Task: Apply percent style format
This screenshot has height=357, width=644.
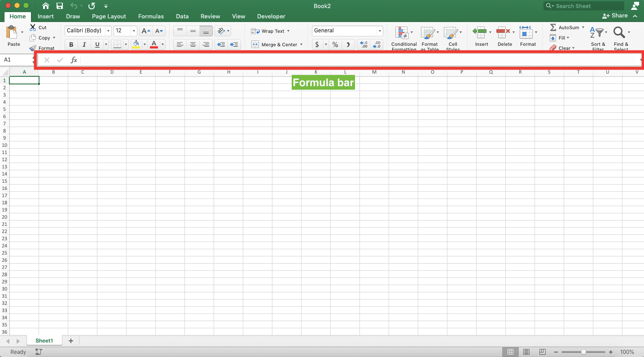Action: [x=335, y=44]
